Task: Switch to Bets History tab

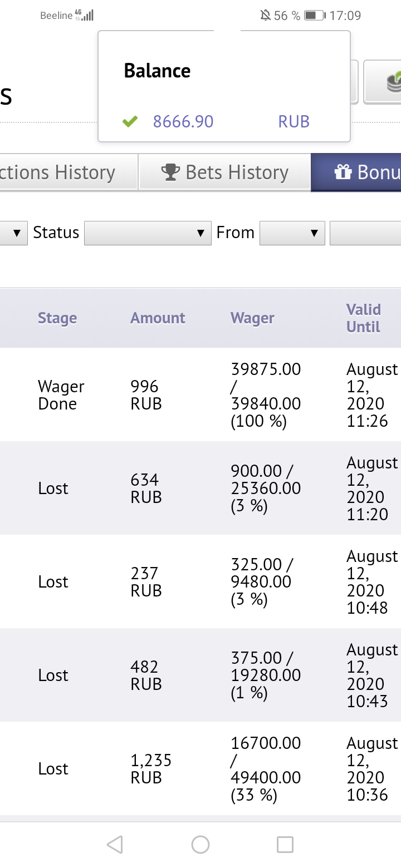Action: (224, 172)
